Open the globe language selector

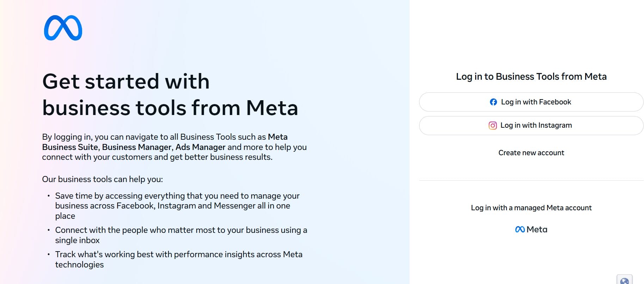[624, 280]
